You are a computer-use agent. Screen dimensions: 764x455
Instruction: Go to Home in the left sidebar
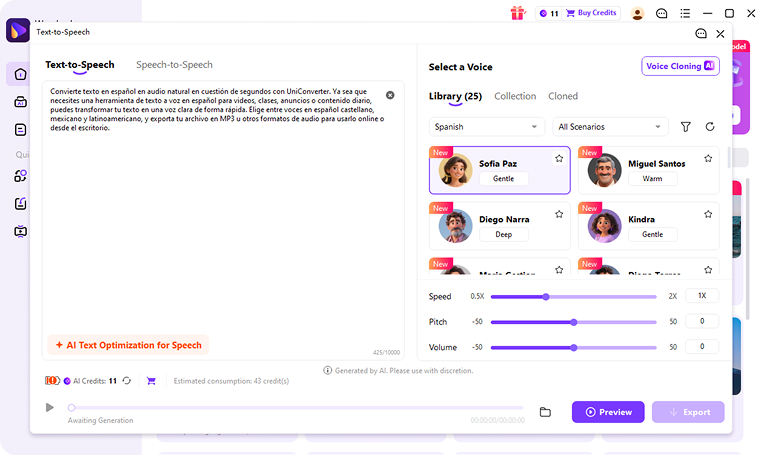click(20, 74)
